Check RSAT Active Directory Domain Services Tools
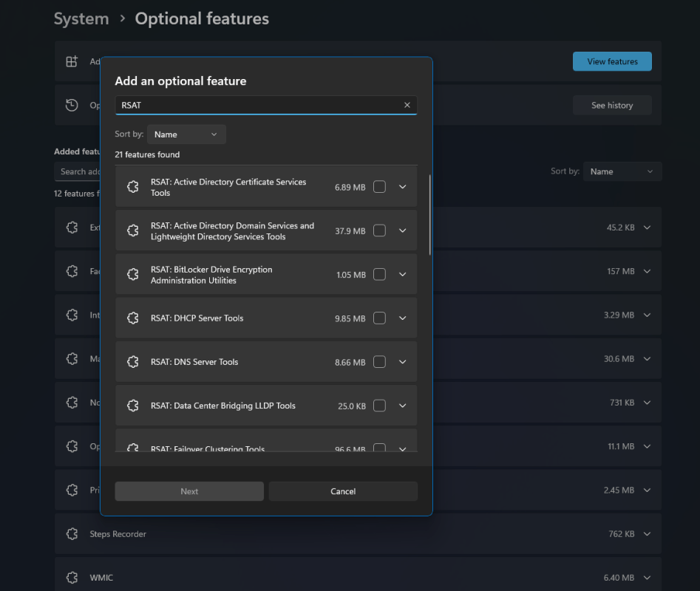Viewport: 700px width, 591px height. pos(379,230)
